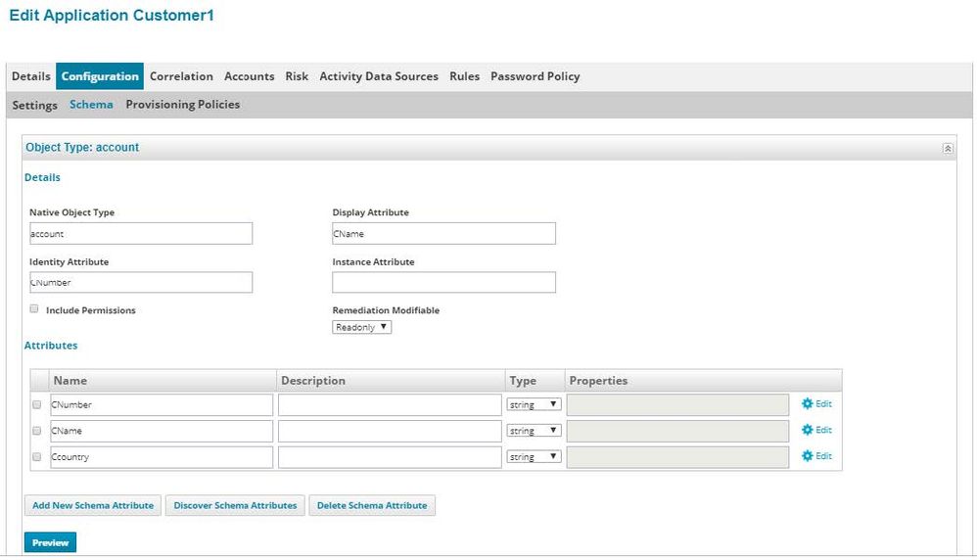Click the Instance Attribute text field
This screenshot has height=560, width=977.
point(443,283)
